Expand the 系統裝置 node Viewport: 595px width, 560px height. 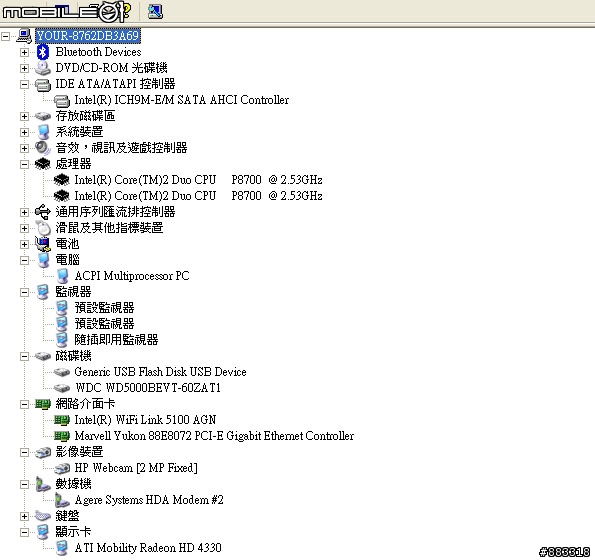pos(24,132)
